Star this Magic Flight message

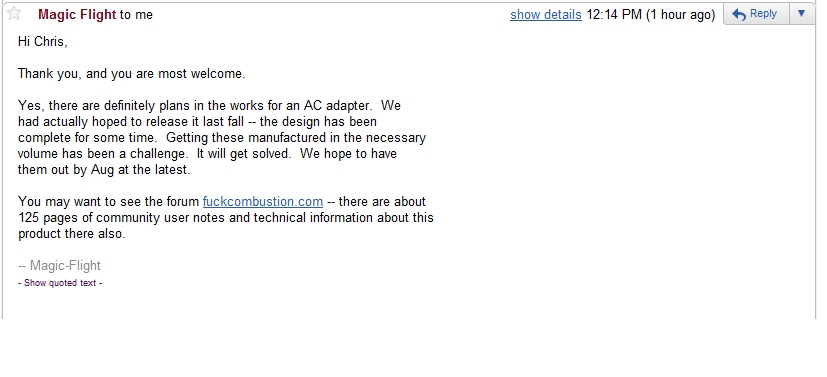pyautogui.click(x=14, y=14)
